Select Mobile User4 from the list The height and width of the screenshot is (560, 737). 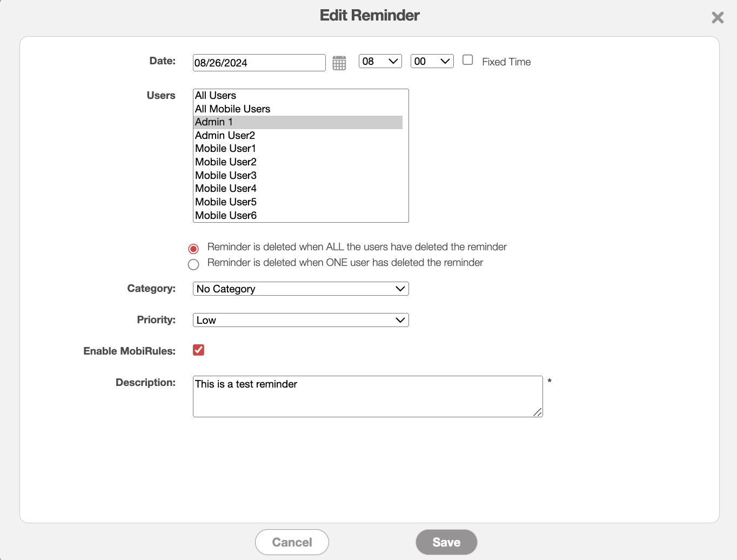pos(225,189)
